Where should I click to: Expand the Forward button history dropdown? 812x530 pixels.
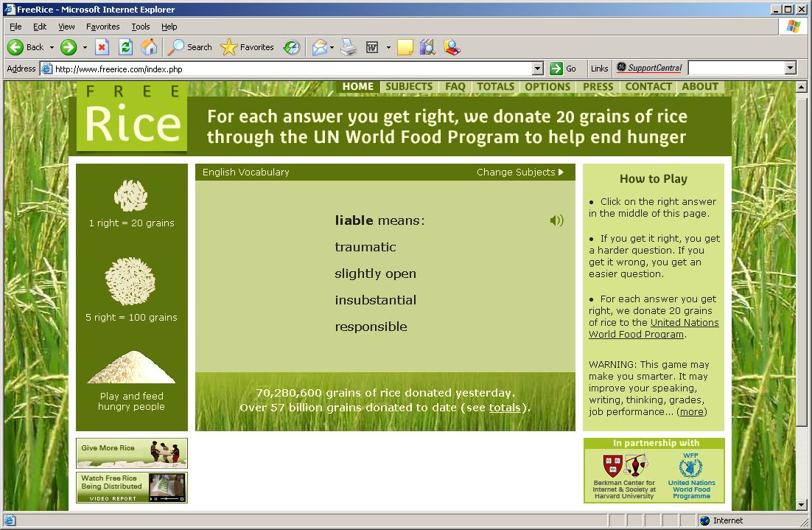click(x=85, y=47)
